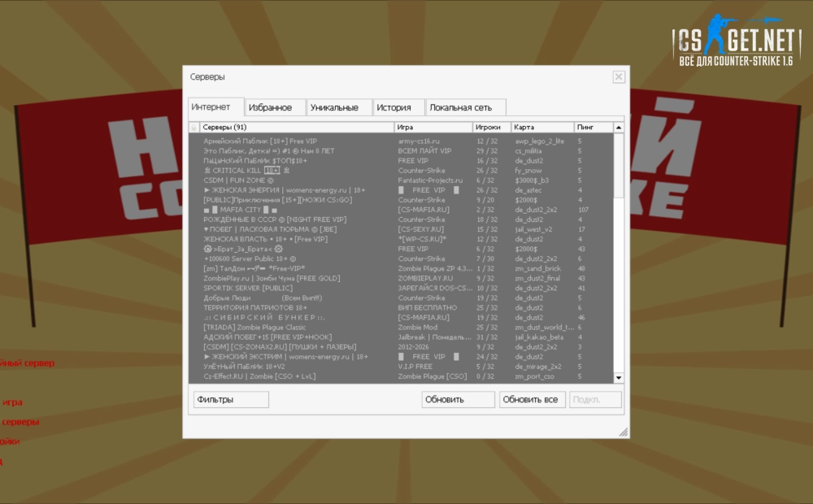Click the password lock column header icon
The image size is (813, 504).
tap(194, 127)
